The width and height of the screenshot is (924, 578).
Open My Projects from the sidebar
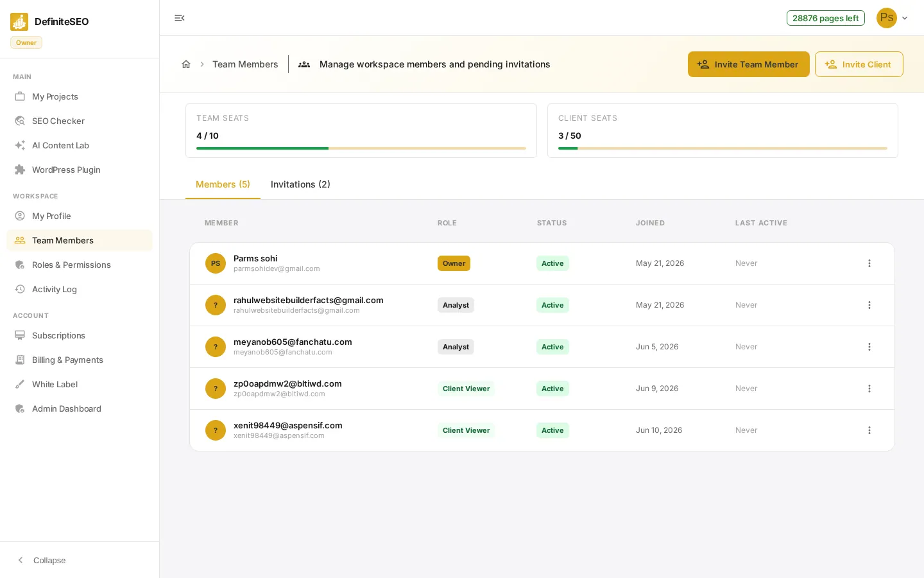pyautogui.click(x=80, y=96)
